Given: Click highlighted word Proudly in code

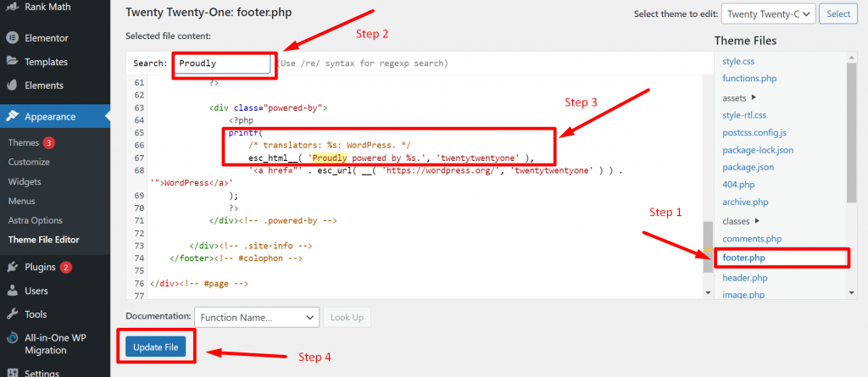Looking at the screenshot, I should (330, 158).
